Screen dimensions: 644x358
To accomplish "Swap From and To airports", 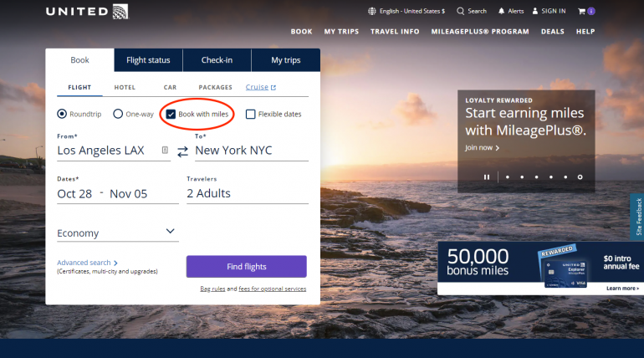I will point(182,151).
